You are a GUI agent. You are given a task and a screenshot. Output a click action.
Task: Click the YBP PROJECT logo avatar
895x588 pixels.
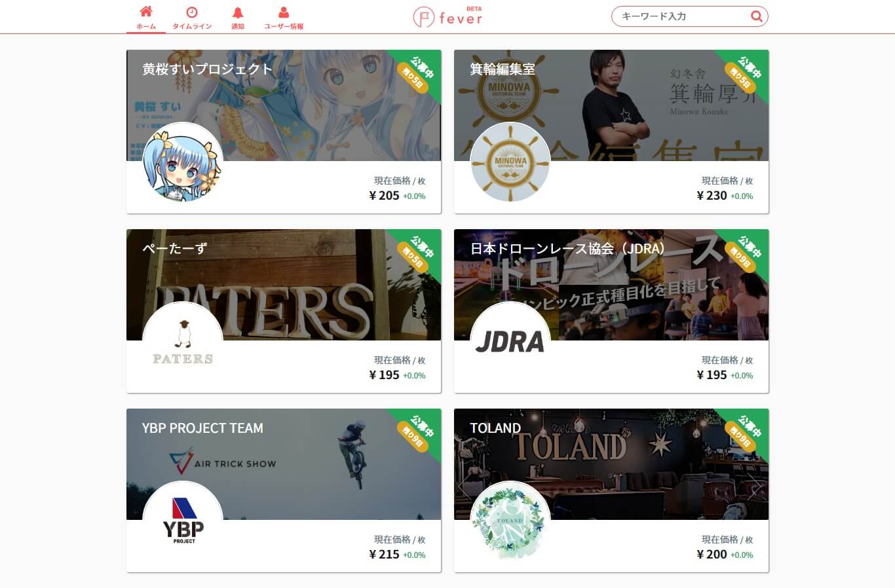[x=183, y=521]
